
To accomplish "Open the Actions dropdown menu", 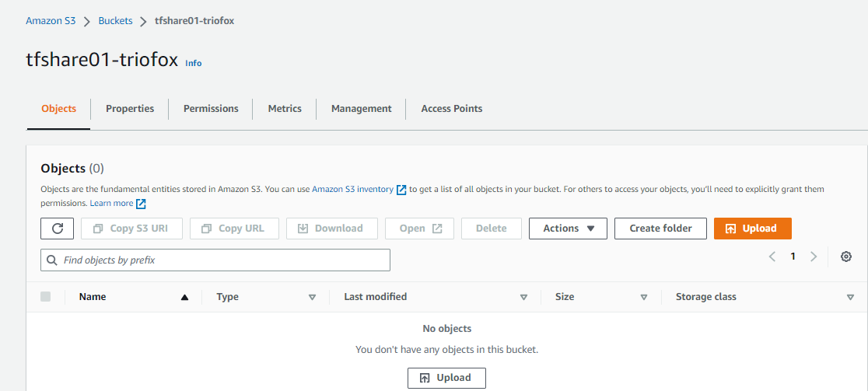I will pos(568,229).
